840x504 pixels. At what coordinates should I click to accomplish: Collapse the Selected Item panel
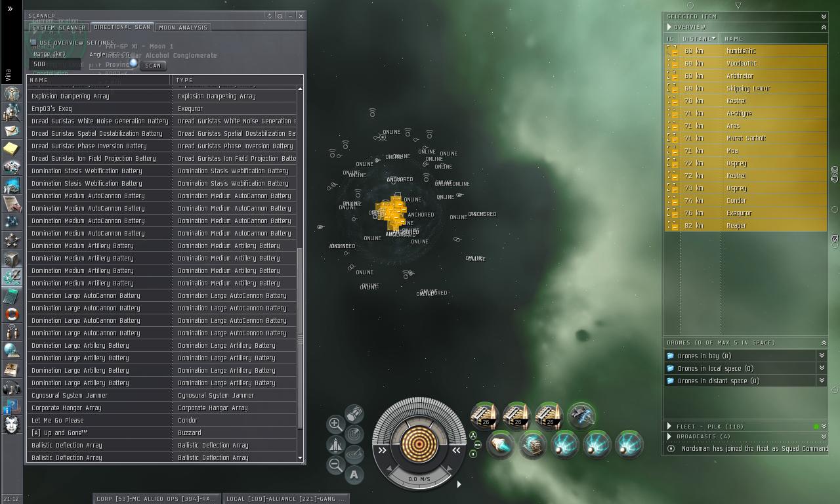(824, 16)
